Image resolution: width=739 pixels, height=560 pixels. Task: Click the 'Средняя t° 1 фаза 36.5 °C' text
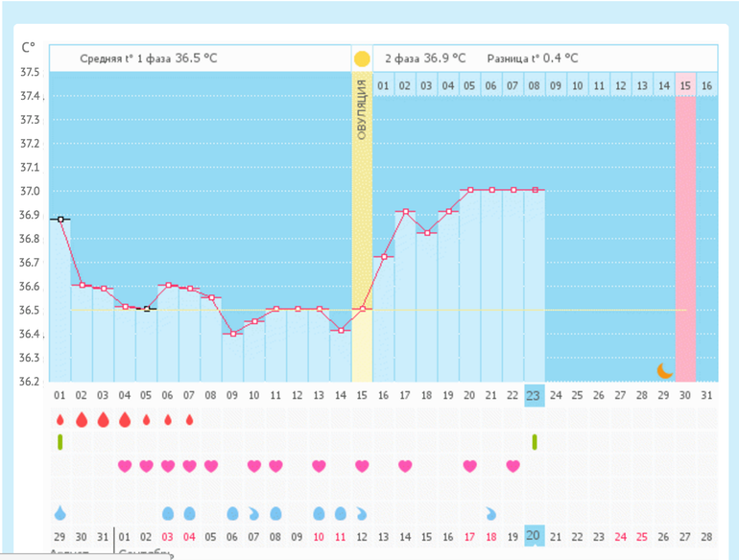point(149,58)
